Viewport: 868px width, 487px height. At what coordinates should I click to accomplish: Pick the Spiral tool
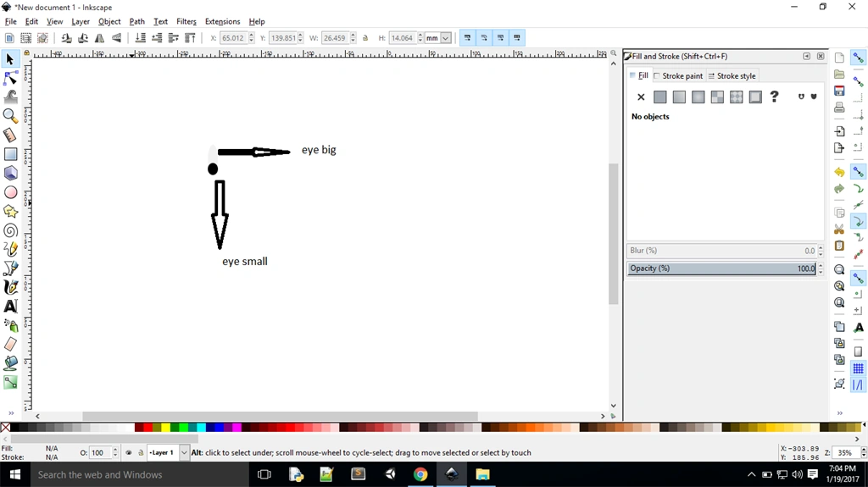coord(10,230)
